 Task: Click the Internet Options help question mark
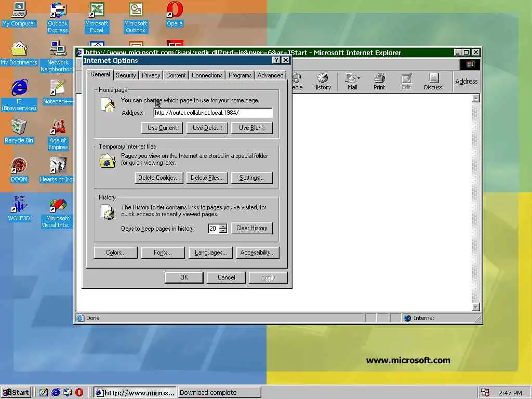[276, 60]
